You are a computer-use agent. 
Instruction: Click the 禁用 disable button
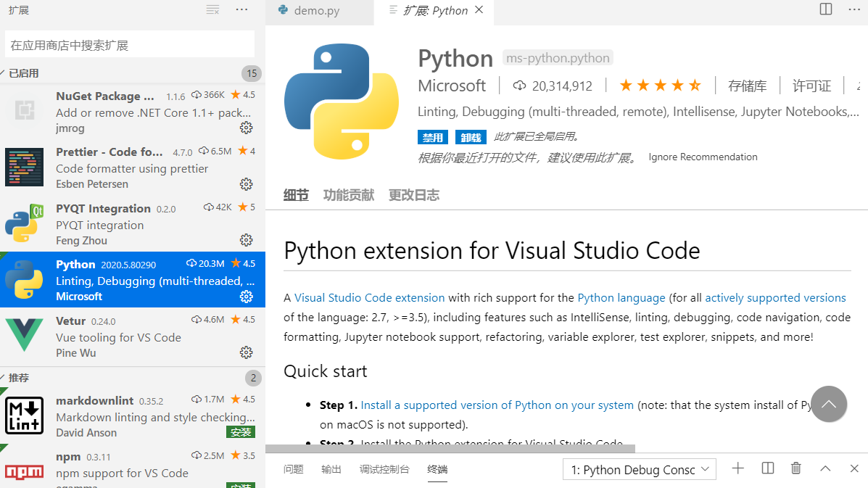coord(432,137)
